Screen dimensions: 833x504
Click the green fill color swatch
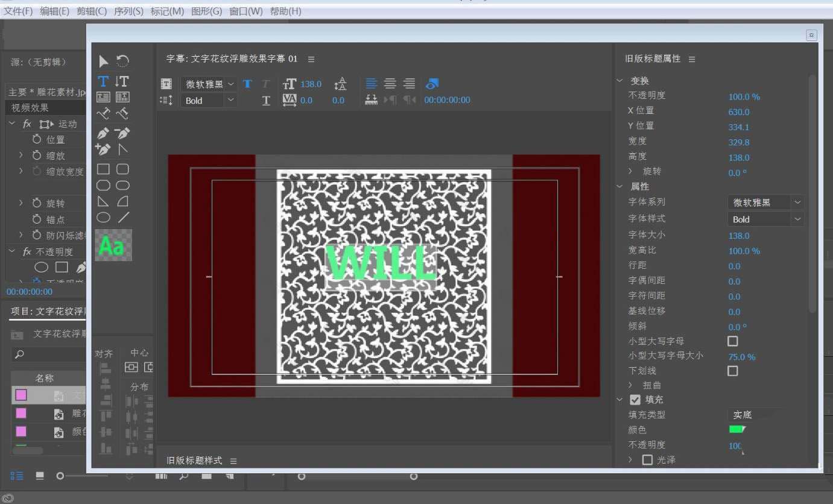pyautogui.click(x=737, y=430)
